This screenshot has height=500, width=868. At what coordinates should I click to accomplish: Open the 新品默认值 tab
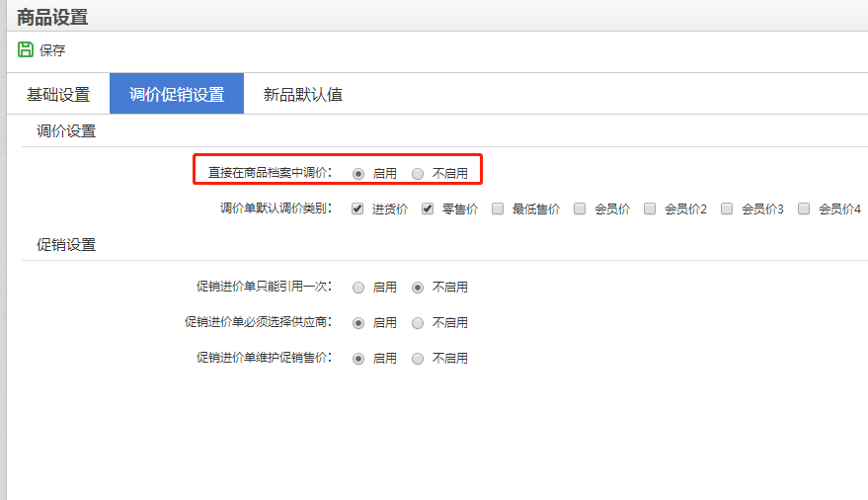point(303,94)
